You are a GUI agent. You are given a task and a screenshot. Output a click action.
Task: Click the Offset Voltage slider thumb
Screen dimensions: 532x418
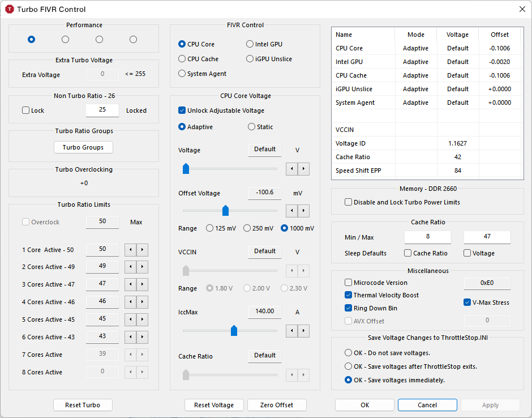click(225, 211)
